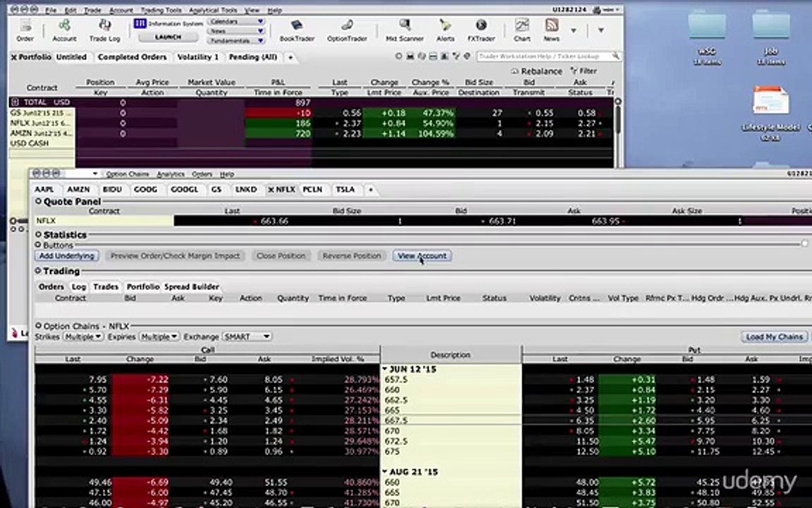812x508 pixels.
Task: Collapse the Quote Panel section
Action: click(38, 201)
